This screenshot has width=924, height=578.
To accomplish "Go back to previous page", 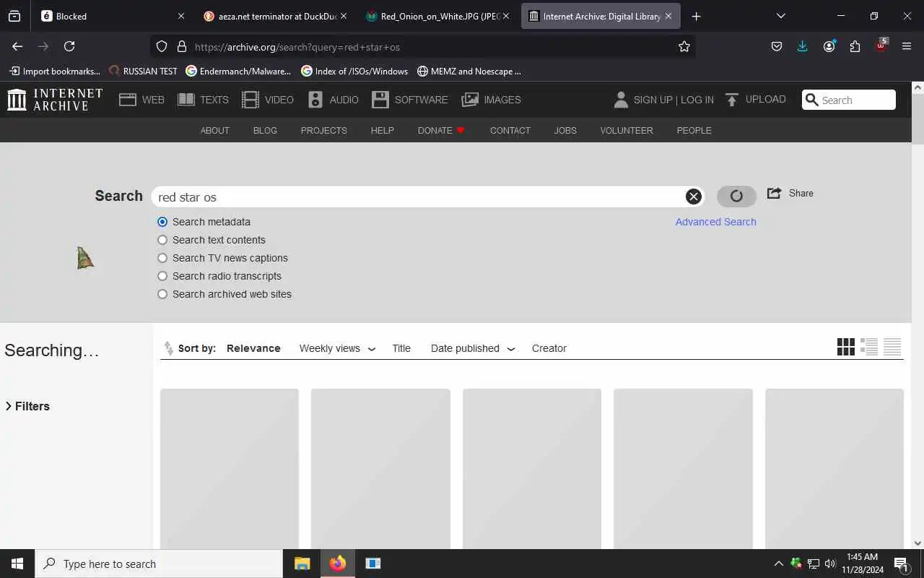I will pyautogui.click(x=17, y=46).
